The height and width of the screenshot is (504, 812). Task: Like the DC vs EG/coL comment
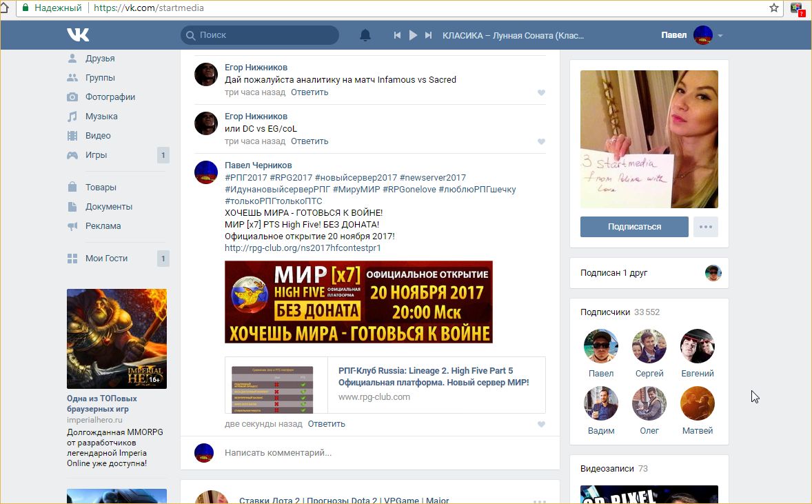click(x=541, y=142)
